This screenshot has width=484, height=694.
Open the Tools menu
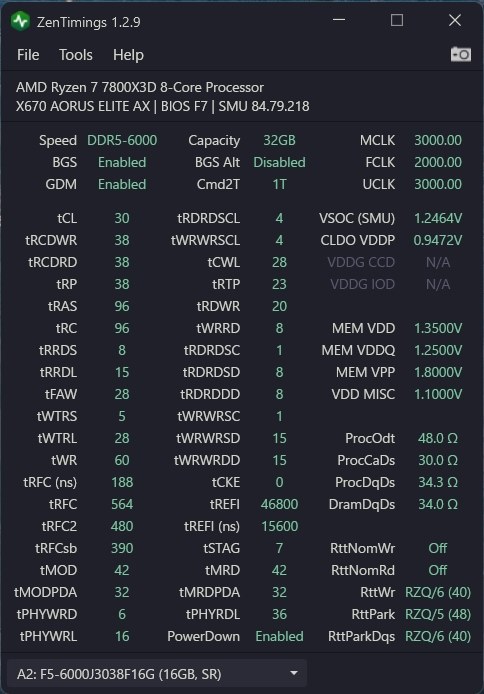[x=76, y=55]
